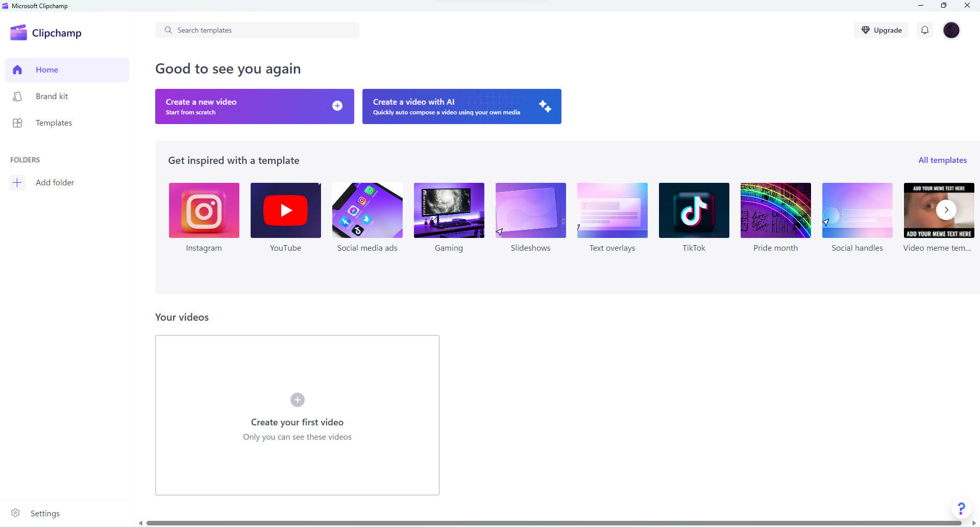Click the Brand kit icon
Image resolution: width=980 pixels, height=528 pixels.
[17, 97]
